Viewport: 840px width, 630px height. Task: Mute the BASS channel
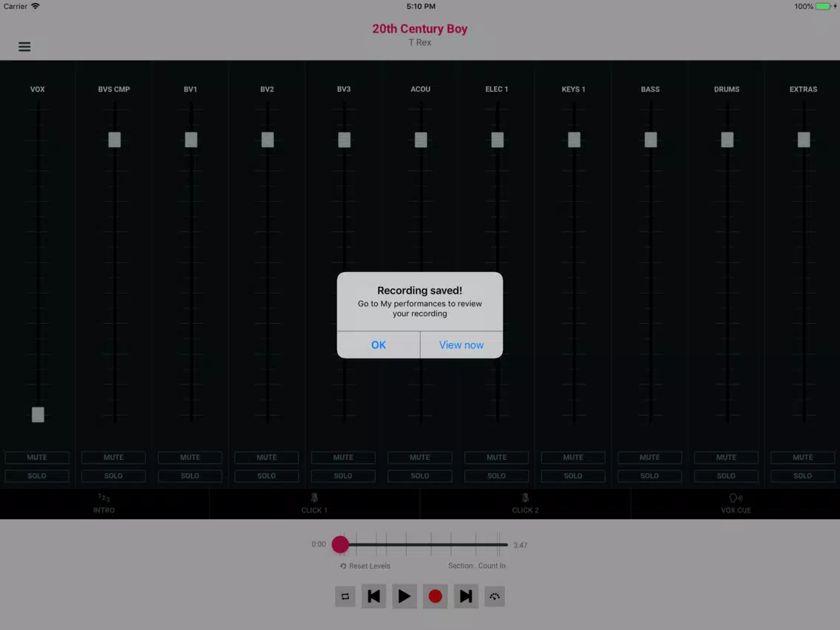click(650, 458)
